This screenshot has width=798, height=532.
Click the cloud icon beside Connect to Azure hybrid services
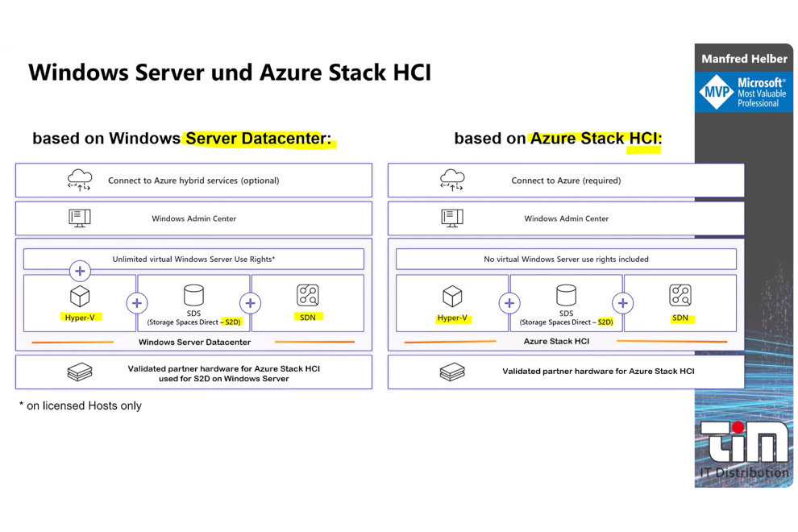80,181
